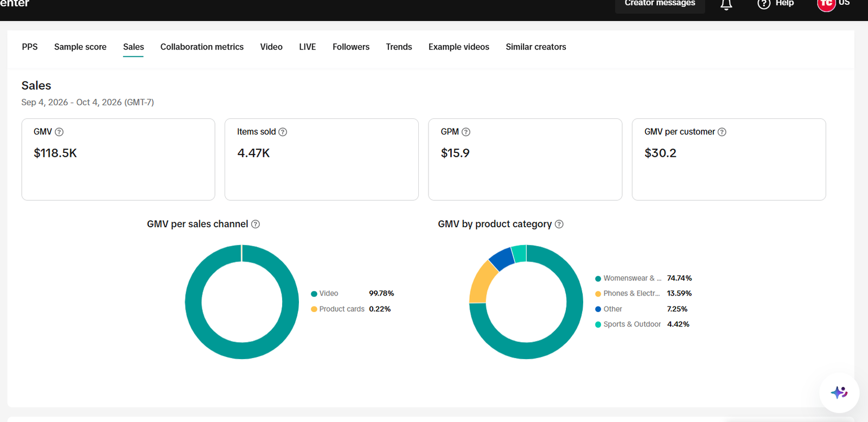
Task: Click the Sports & Outdoor legend color dot
Action: [598, 324]
